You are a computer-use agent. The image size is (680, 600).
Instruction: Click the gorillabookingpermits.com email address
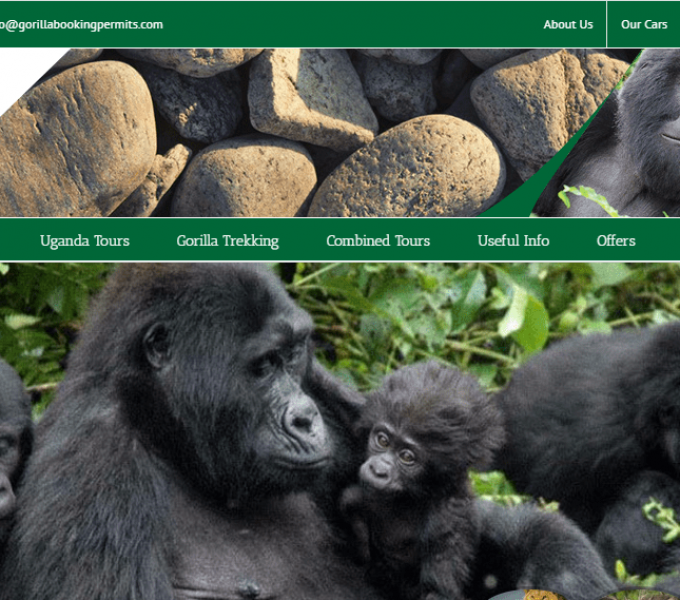pyautogui.click(x=81, y=24)
